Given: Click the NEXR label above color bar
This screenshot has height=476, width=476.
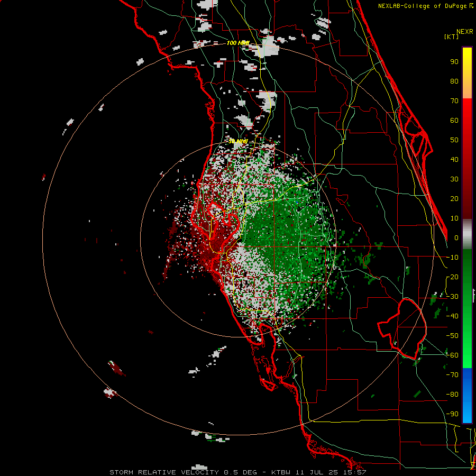Looking at the screenshot, I should (x=464, y=32).
